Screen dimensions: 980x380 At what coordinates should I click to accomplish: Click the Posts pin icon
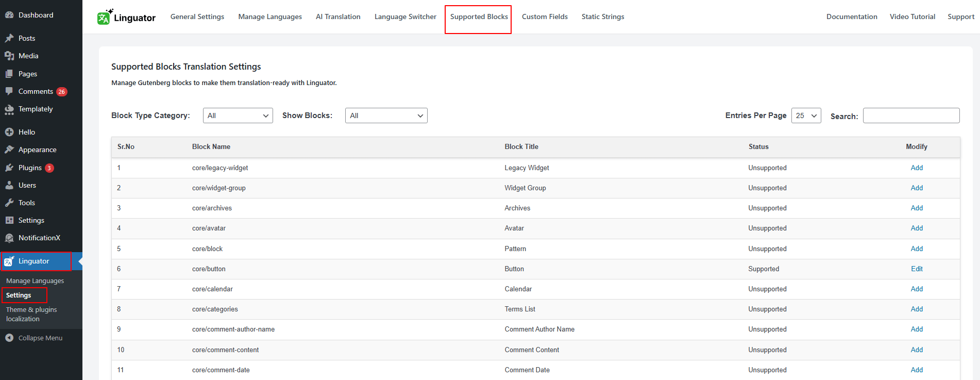[9, 38]
